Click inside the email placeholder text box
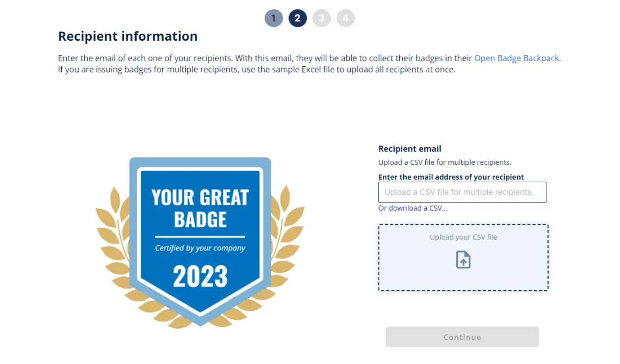The image size is (620, 364). point(462,192)
